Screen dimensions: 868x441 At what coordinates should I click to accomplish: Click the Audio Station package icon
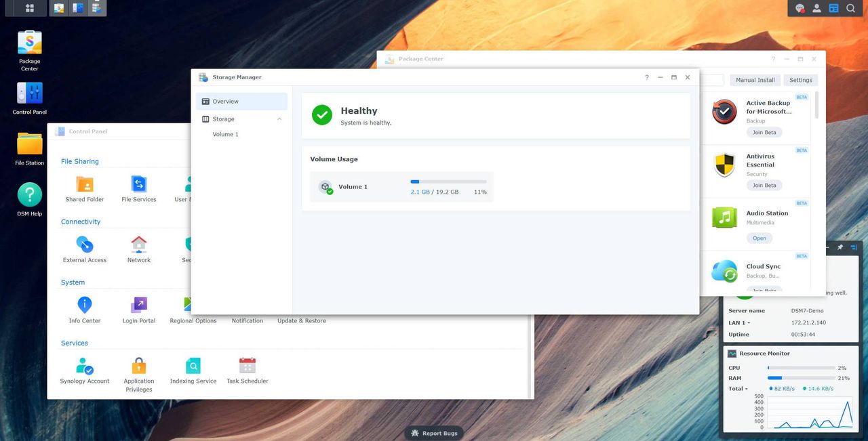click(724, 217)
